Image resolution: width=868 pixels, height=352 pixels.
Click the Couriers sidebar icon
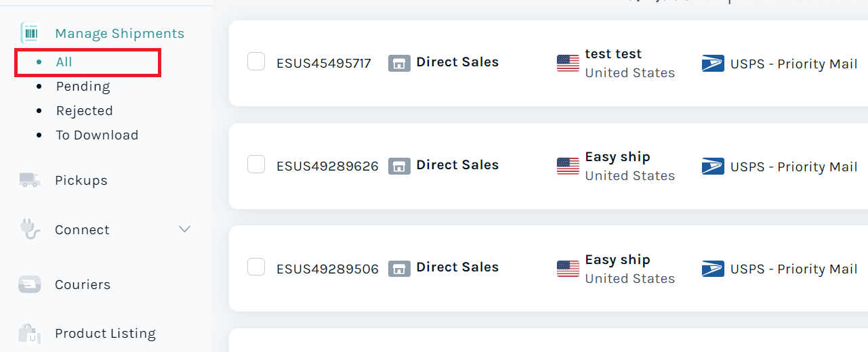coord(30,285)
